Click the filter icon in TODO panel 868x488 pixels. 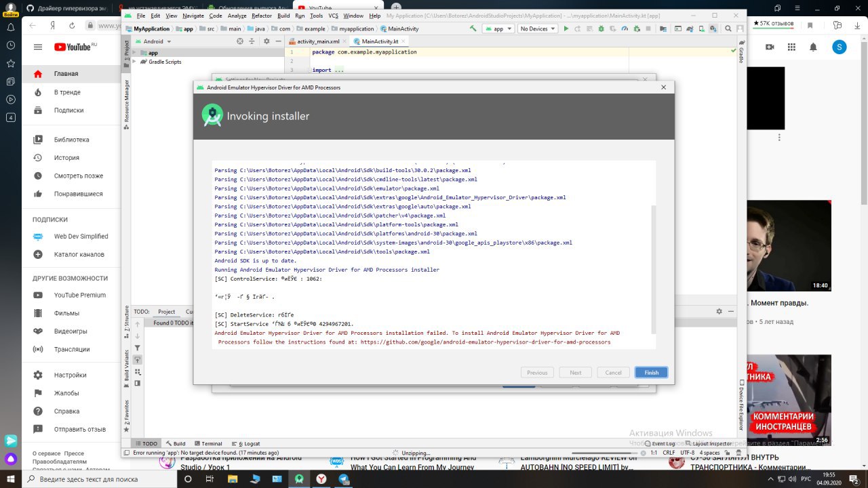[x=138, y=348]
